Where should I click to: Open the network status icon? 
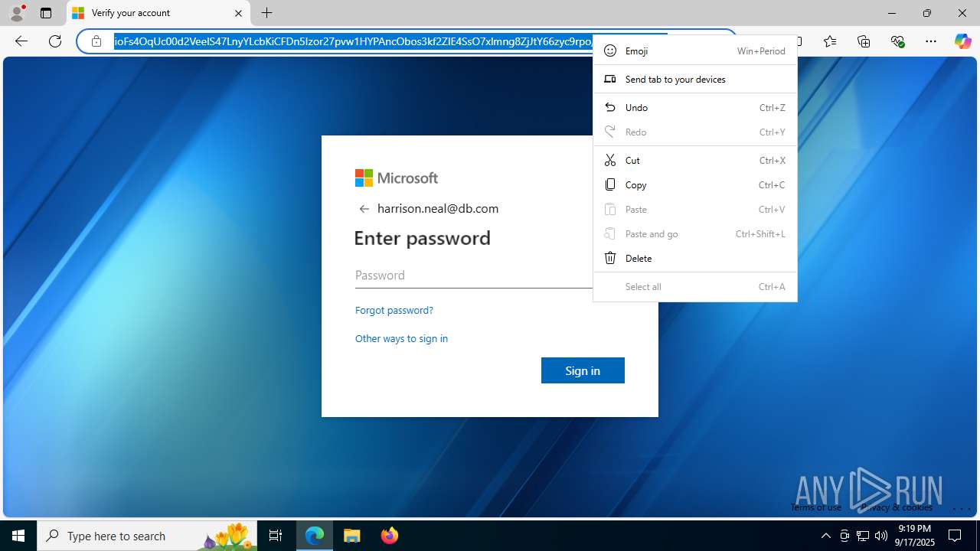[x=863, y=536]
